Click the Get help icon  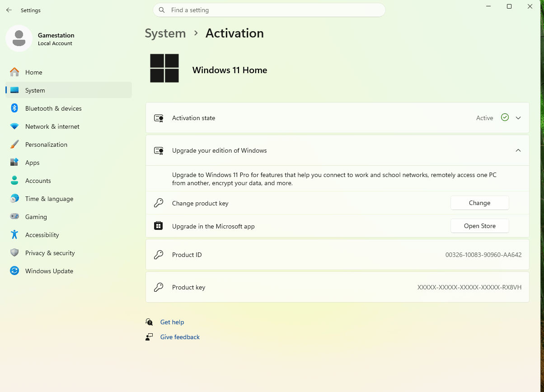coord(150,322)
